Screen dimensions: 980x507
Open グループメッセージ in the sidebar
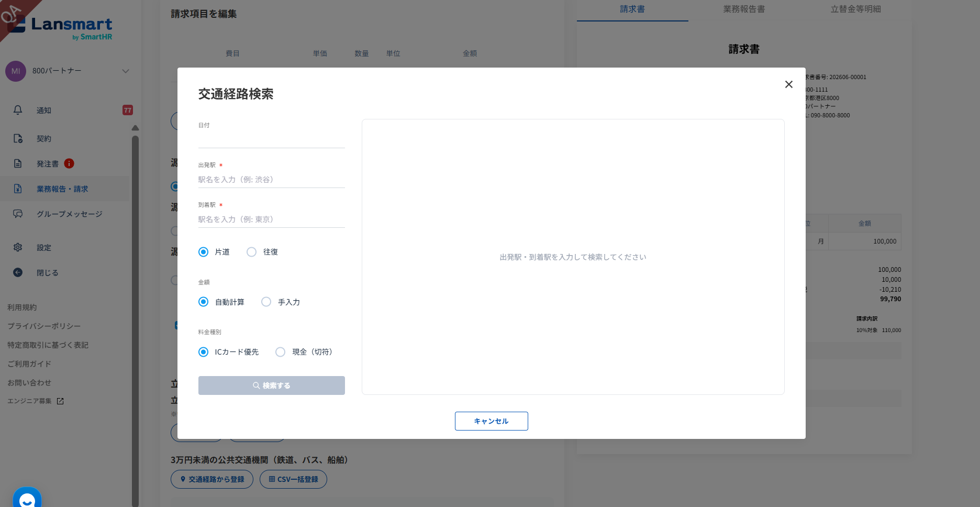[x=70, y=214]
